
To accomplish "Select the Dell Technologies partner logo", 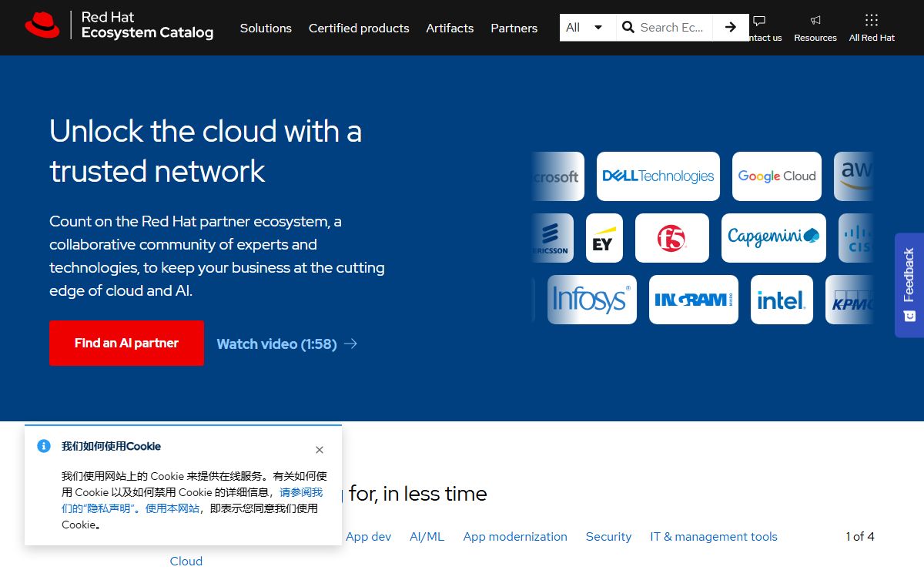I will point(658,176).
